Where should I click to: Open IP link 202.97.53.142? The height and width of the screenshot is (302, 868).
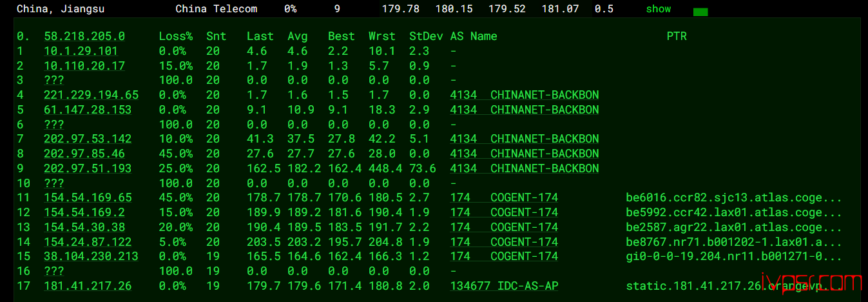[x=88, y=139]
